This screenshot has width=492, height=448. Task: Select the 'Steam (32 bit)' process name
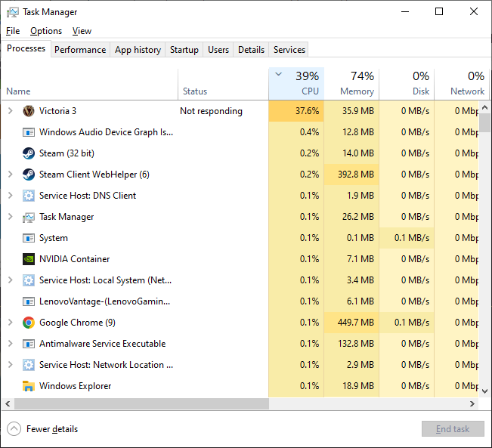(67, 153)
